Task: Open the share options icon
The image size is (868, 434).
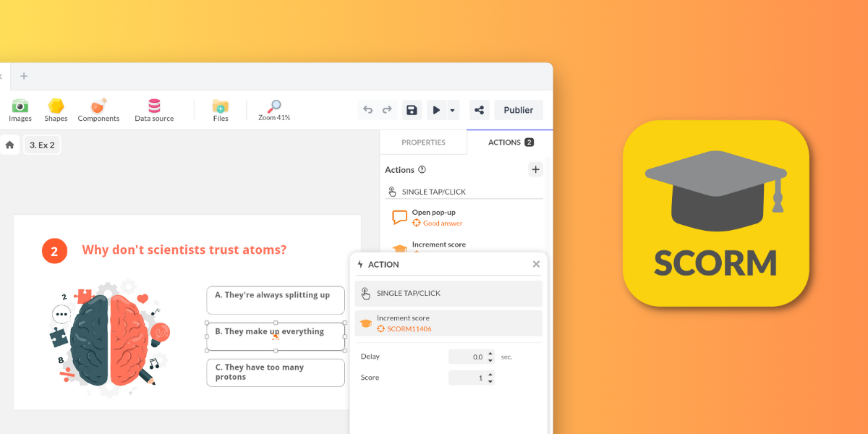Action: 479,109
